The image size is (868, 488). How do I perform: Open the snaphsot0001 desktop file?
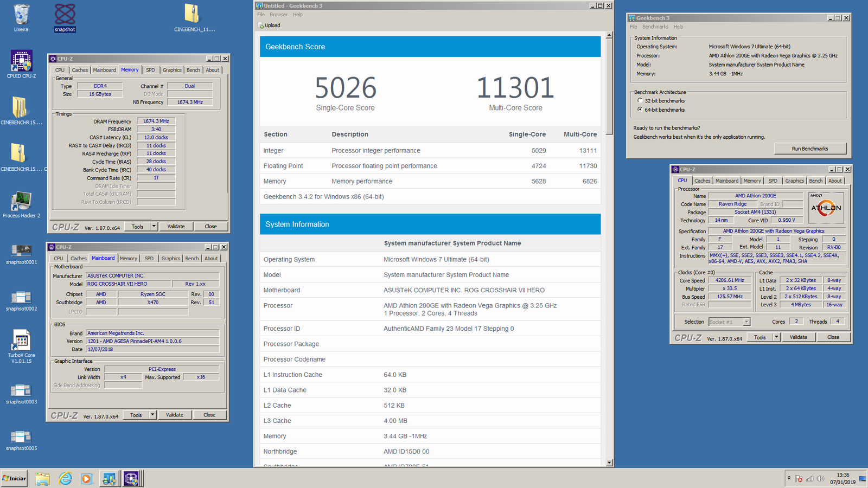[21, 251]
